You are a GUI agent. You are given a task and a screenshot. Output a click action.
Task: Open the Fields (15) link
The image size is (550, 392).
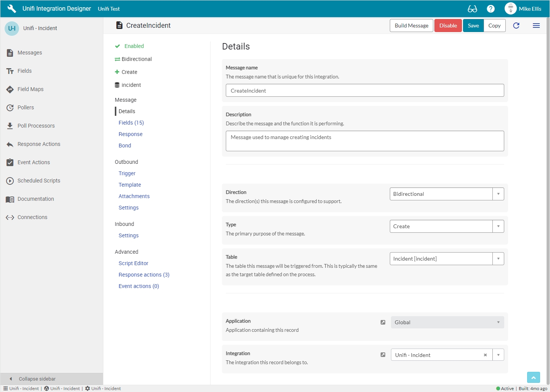(131, 123)
